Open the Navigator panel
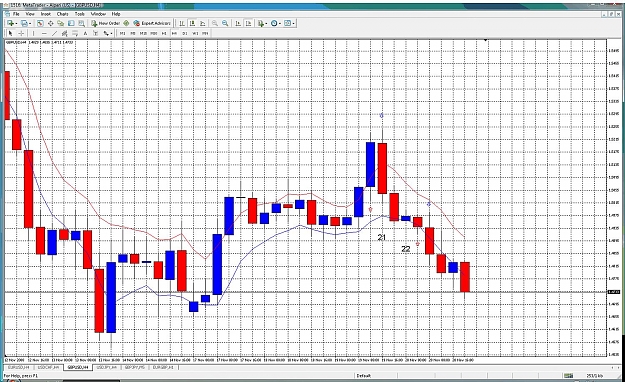This screenshot has width=625, height=382. 61,23
